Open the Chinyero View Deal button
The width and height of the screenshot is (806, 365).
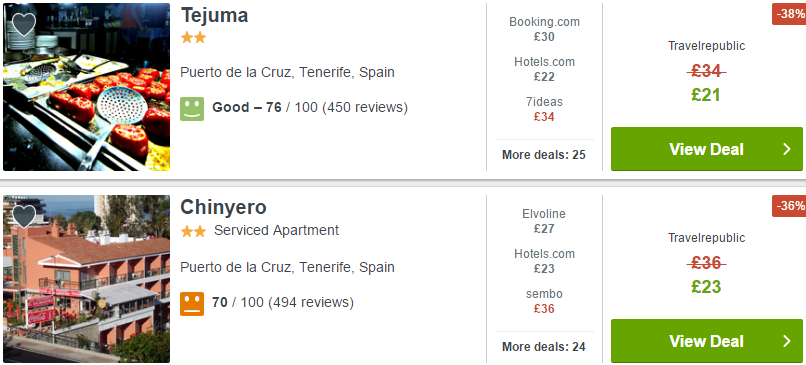coord(707,341)
